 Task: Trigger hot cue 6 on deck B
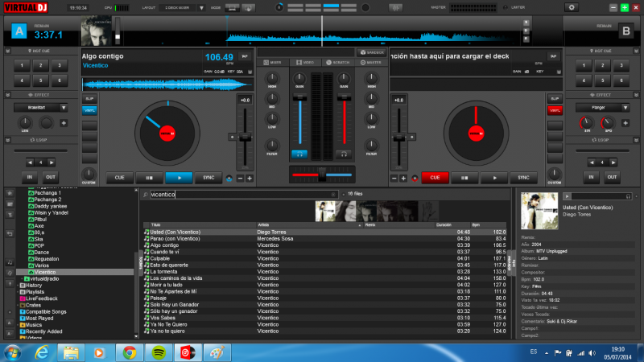[x=621, y=80]
